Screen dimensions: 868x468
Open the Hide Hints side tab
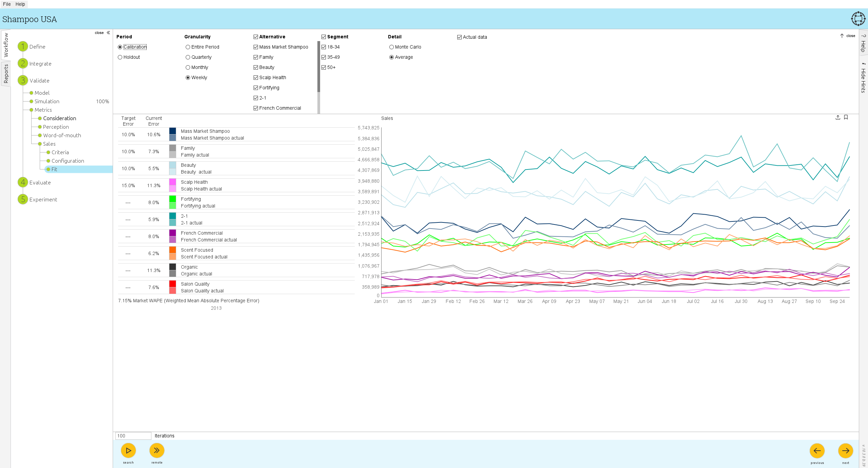[863, 78]
